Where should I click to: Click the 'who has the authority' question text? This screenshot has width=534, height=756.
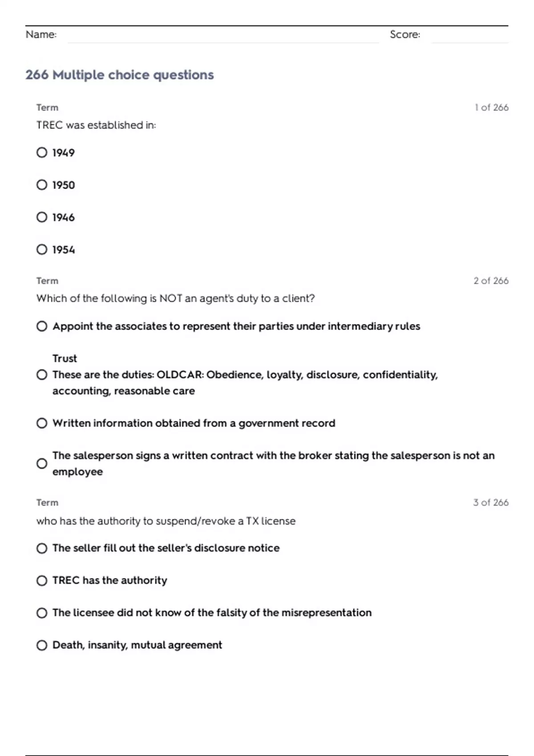166,521
